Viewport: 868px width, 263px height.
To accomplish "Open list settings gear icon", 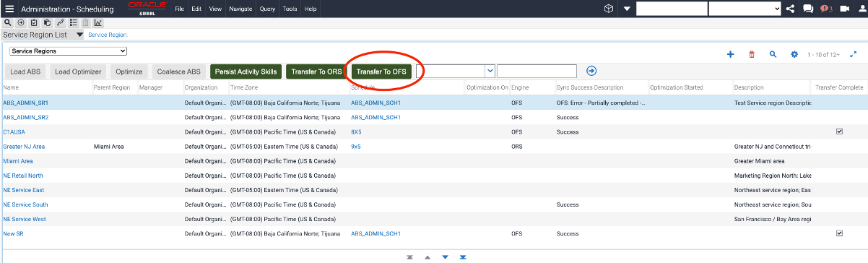I will coord(794,54).
